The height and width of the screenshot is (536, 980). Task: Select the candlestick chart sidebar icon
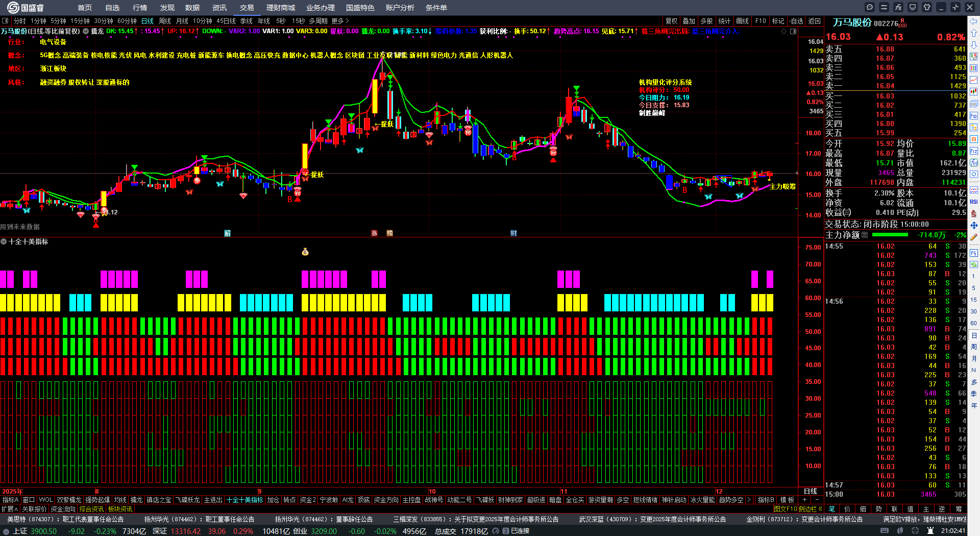point(974,92)
